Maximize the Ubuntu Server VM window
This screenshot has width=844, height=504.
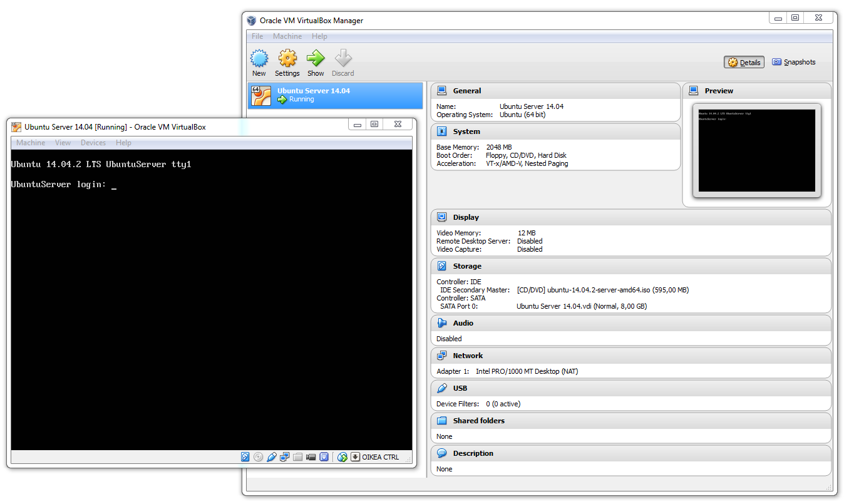pyautogui.click(x=374, y=124)
